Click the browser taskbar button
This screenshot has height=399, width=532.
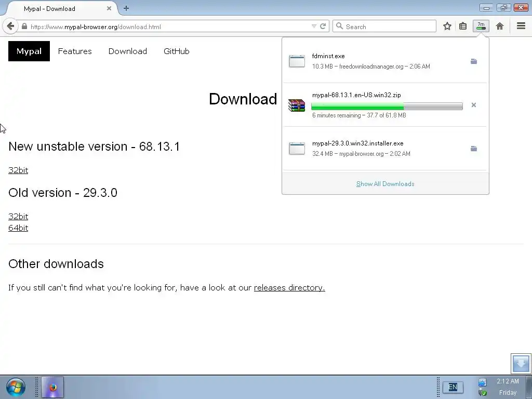pyautogui.click(x=52, y=387)
